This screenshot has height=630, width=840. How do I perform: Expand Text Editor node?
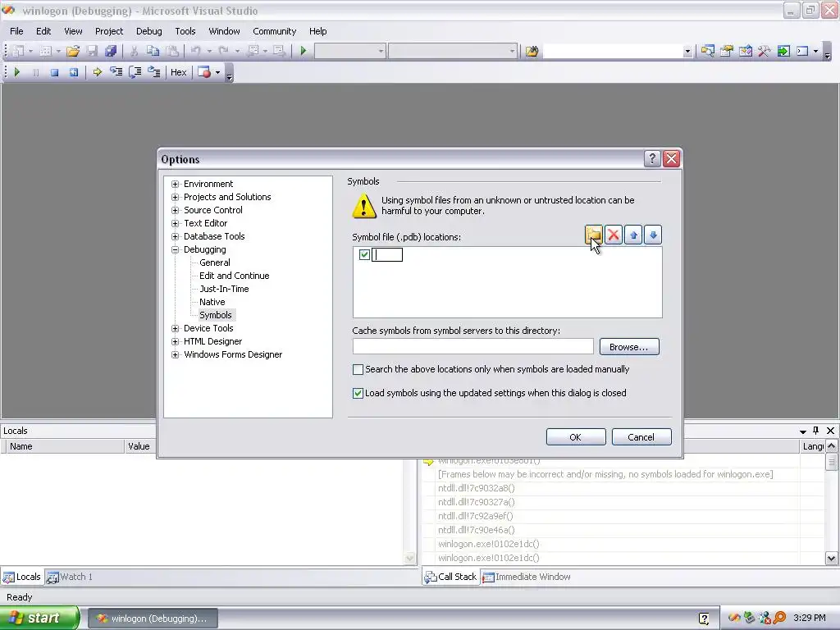[x=176, y=223]
